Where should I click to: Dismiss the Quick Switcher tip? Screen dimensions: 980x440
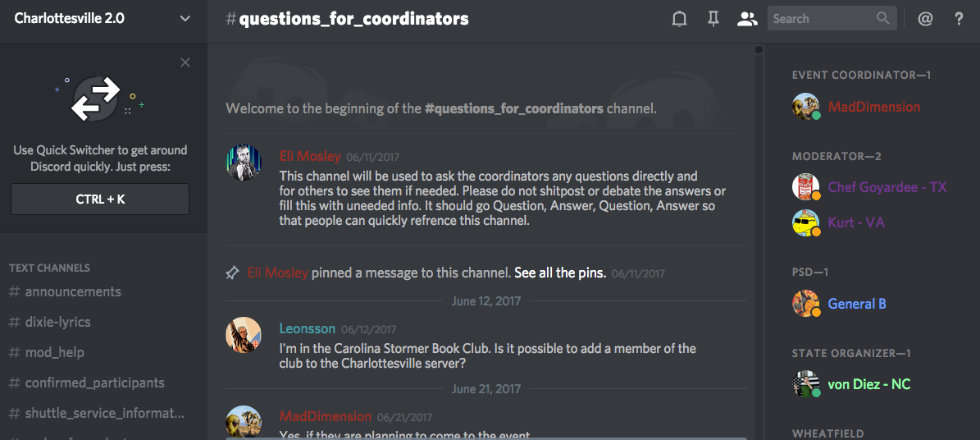[185, 62]
